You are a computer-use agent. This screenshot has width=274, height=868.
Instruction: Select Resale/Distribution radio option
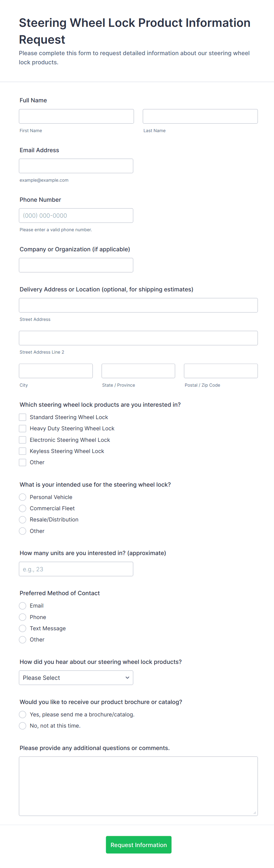[23, 520]
